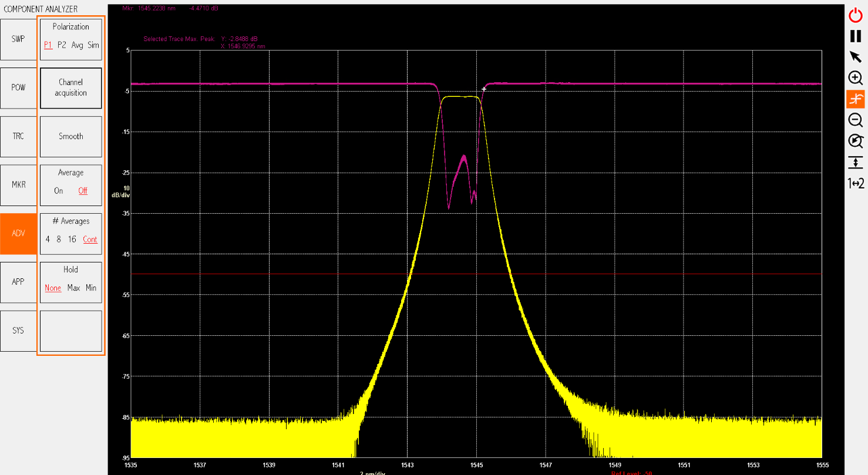Click the white cross marker on trace
Viewport: 868px width, 475px height.
pos(484,89)
